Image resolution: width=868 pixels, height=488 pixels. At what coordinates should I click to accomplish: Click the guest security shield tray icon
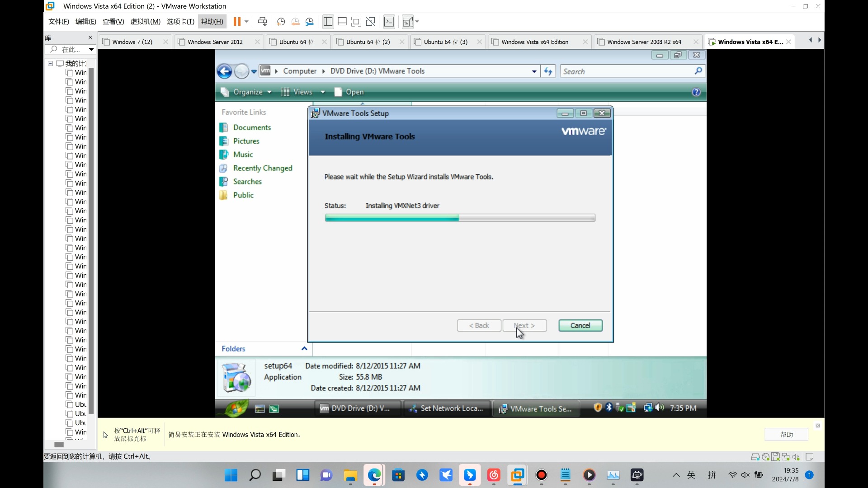(x=598, y=408)
